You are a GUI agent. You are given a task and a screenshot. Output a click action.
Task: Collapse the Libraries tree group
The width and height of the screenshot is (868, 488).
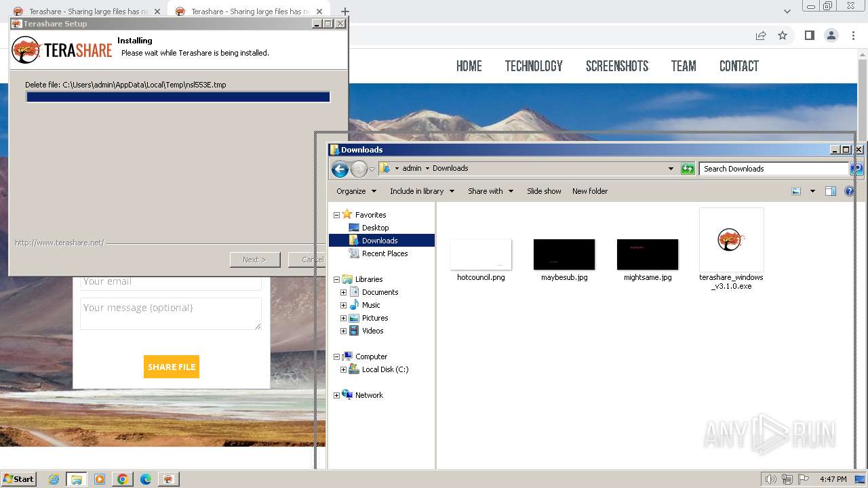[336, 279]
